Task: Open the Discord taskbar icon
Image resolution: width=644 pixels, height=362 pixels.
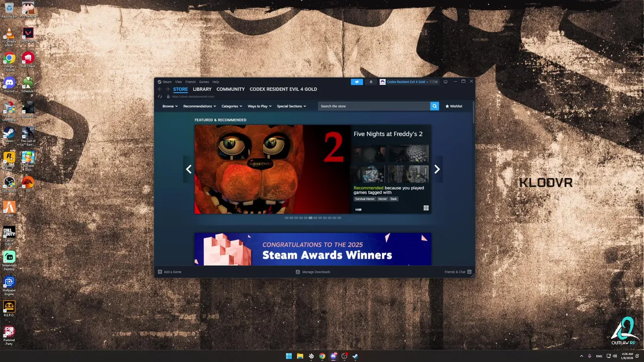Action: coord(333,356)
